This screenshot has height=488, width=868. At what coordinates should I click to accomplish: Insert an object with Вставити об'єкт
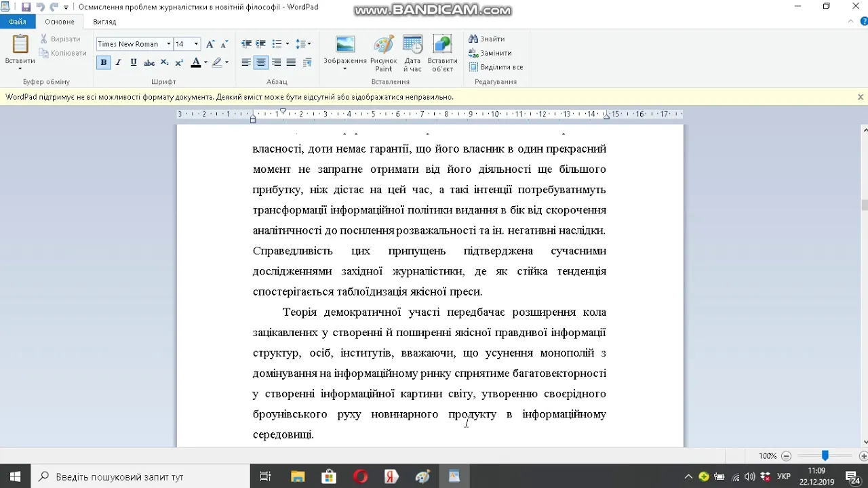[x=442, y=54]
